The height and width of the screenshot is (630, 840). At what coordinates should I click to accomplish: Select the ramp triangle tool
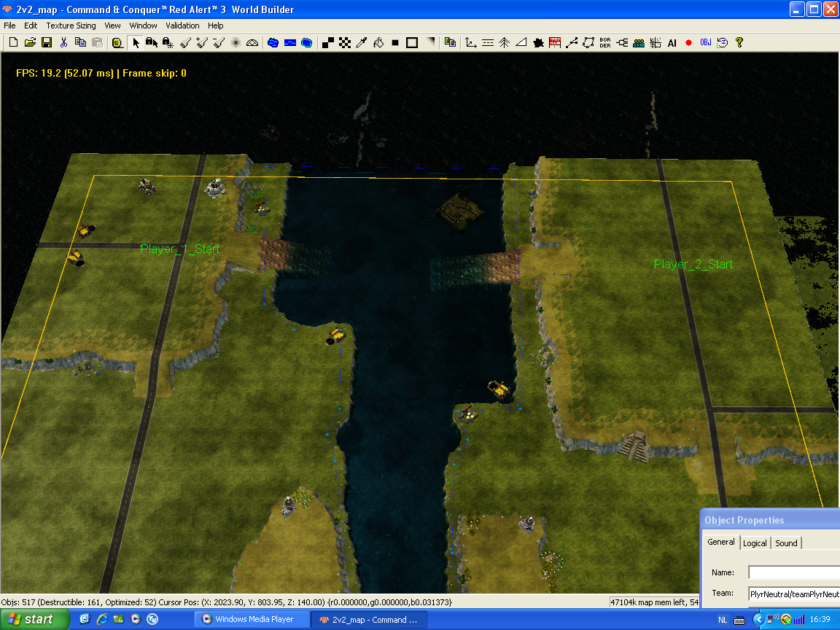[x=521, y=42]
